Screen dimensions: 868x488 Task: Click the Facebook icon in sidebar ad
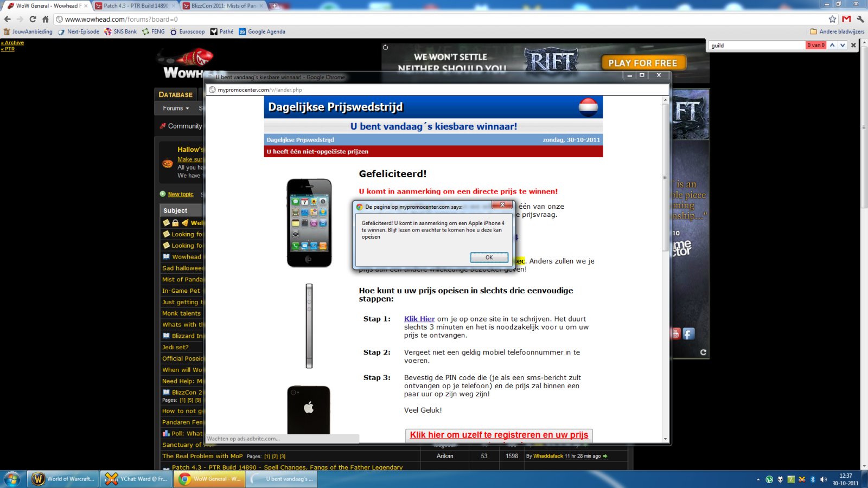(688, 334)
